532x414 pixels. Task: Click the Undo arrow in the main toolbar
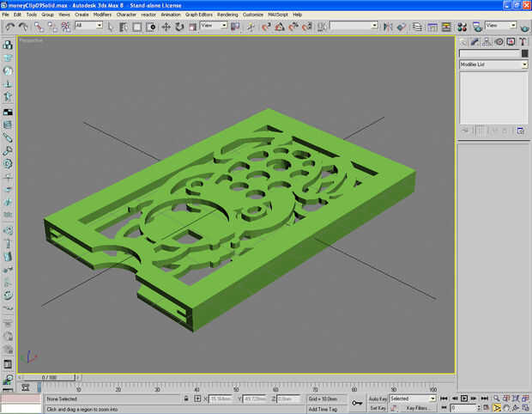click(9, 27)
